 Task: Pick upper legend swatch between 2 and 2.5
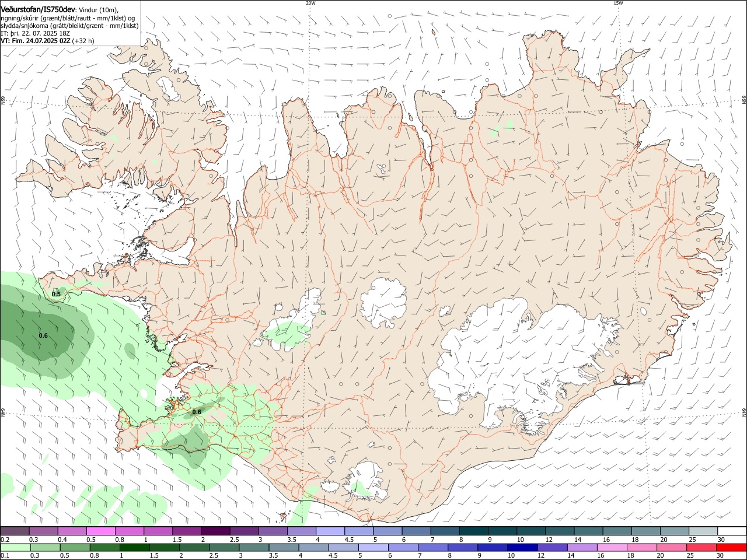(215, 531)
